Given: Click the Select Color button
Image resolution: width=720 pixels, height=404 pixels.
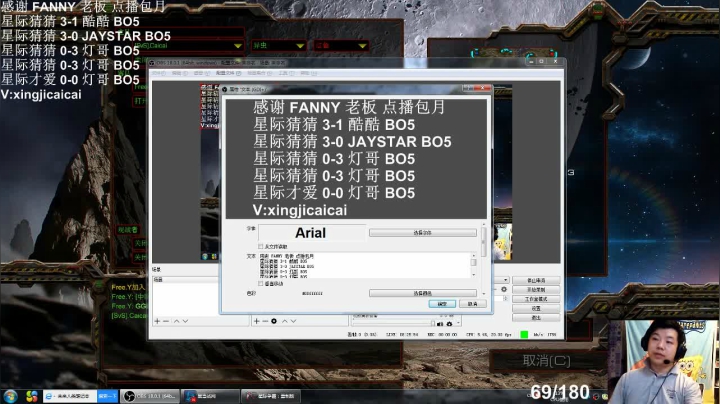Looking at the screenshot, I should point(422,293).
